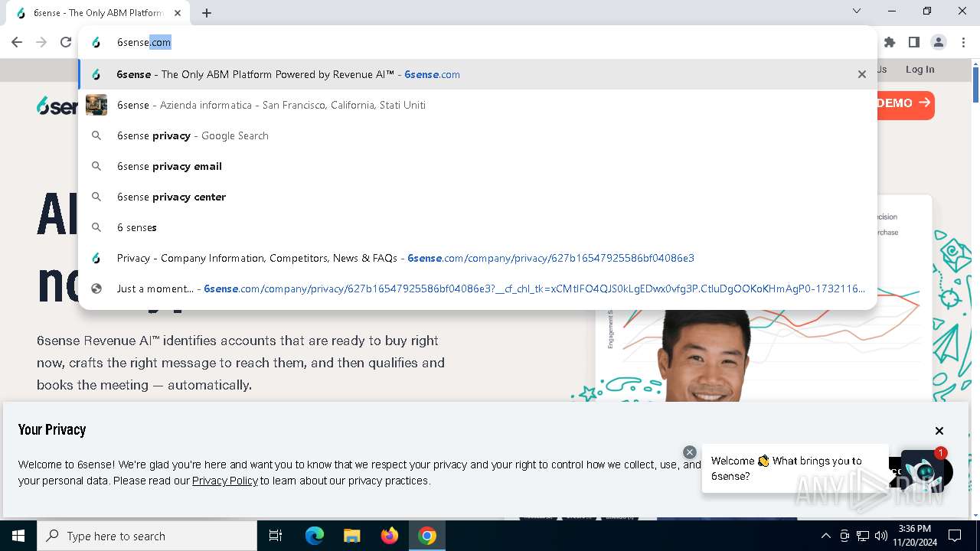Dismiss the chat welcome bubble
The width and height of the screenshot is (980, 551).
pyautogui.click(x=690, y=452)
